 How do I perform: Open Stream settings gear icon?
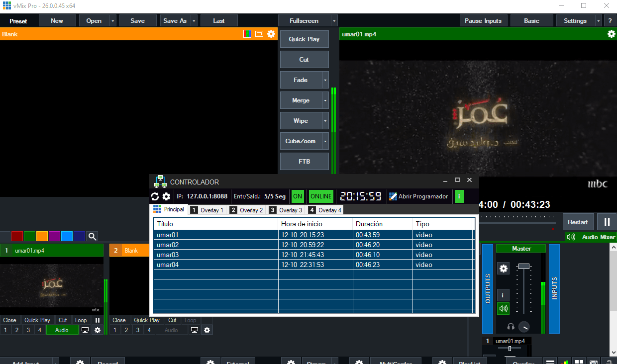(292, 362)
